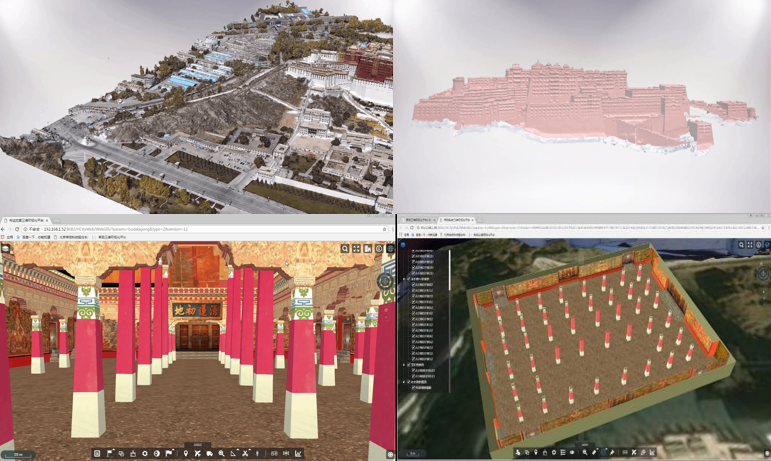
Task: Click the address bar showing 192.168.1.52
Action: [204, 229]
